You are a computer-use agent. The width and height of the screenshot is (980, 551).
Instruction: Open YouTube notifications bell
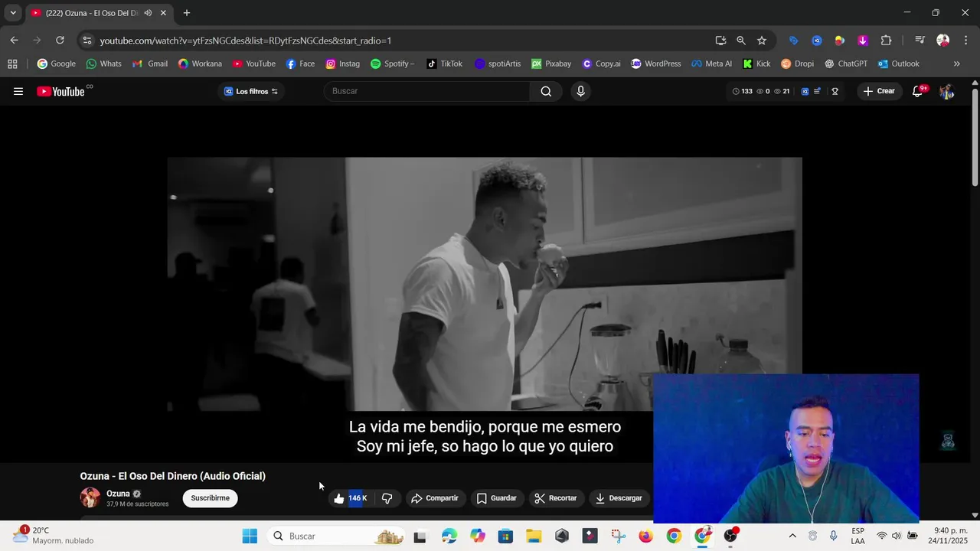(917, 91)
